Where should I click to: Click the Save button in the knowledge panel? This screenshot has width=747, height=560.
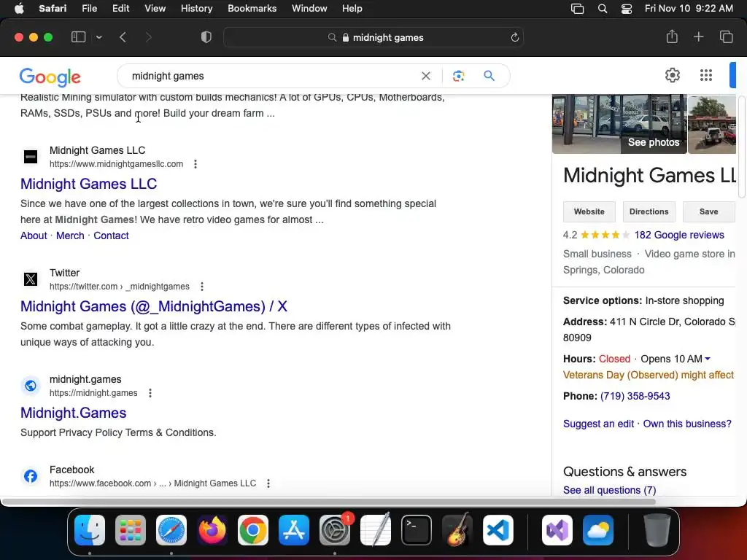pos(709,212)
